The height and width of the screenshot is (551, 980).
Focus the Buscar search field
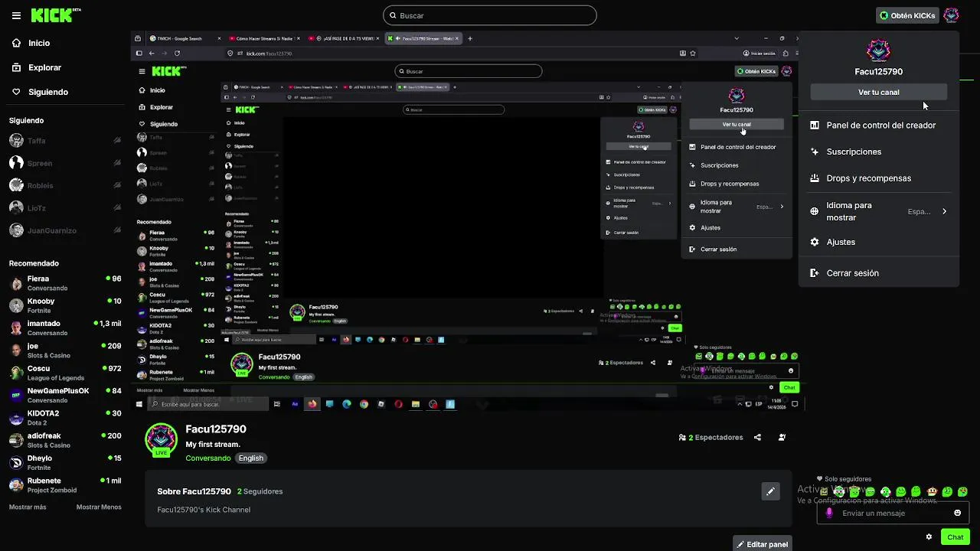490,15
